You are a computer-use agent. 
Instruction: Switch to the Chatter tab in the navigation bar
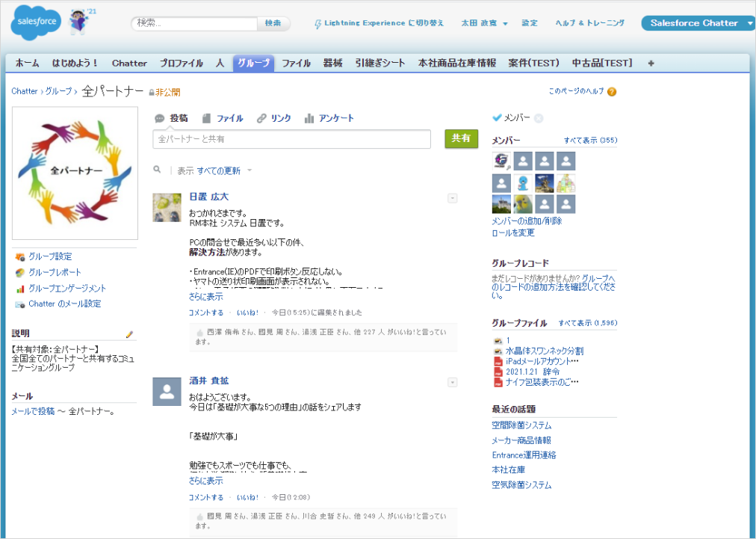pos(129,64)
